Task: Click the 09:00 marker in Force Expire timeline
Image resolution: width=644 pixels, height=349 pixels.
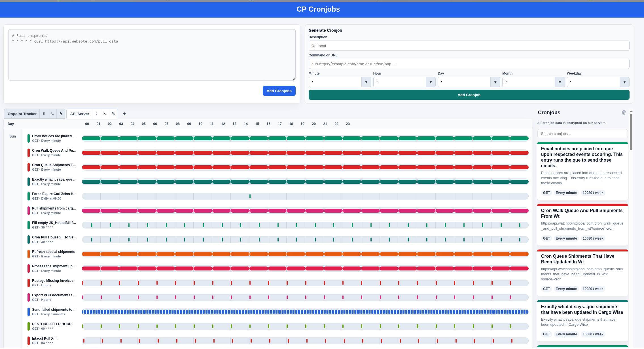Action: (x=250, y=196)
